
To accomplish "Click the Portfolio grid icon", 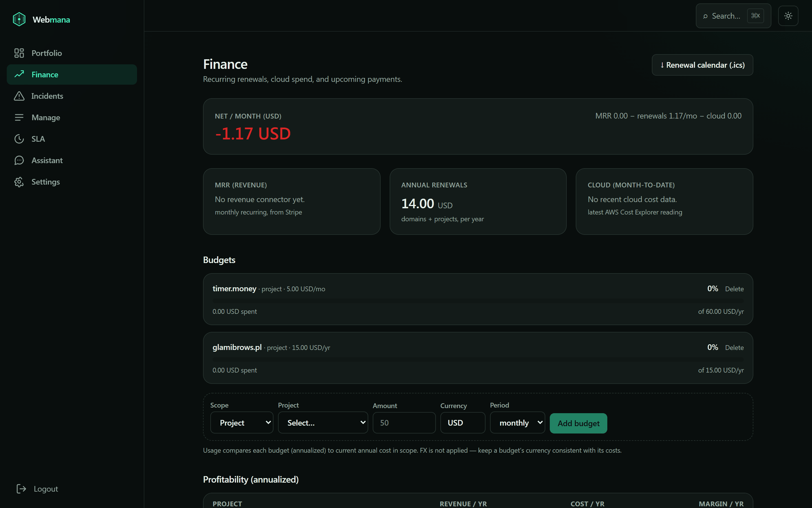I will coord(19,53).
